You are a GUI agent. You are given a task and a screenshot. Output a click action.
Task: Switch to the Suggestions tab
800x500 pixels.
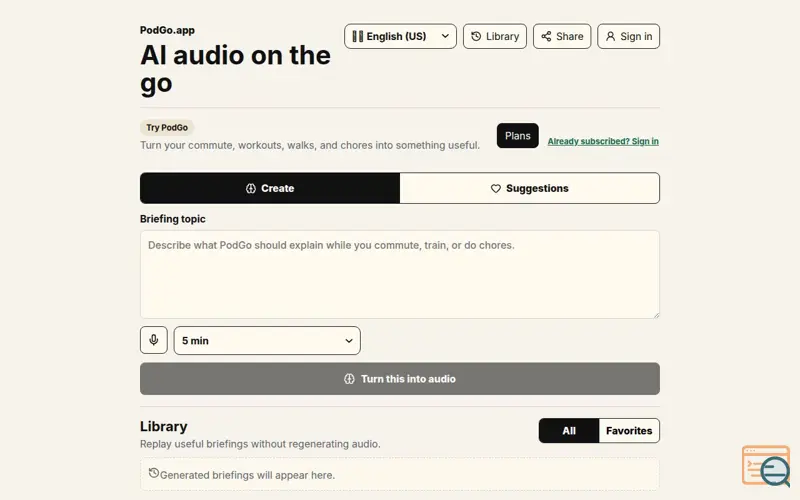point(530,188)
